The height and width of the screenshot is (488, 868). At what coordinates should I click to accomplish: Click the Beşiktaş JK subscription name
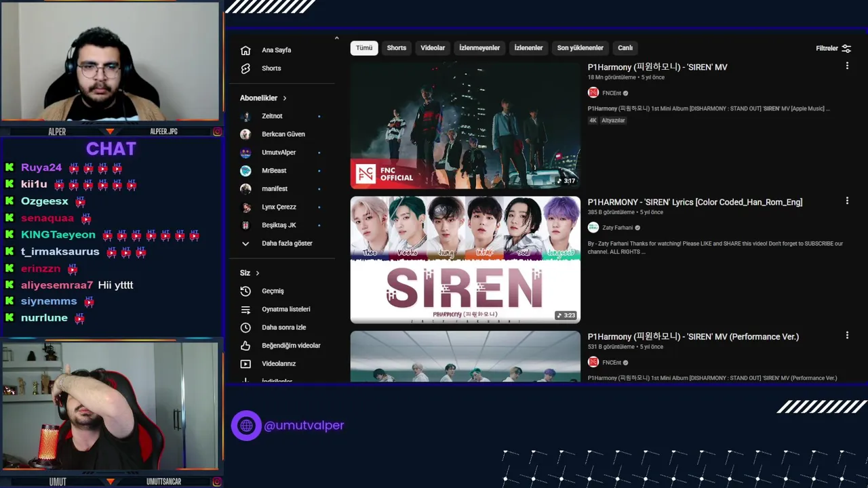click(x=279, y=225)
